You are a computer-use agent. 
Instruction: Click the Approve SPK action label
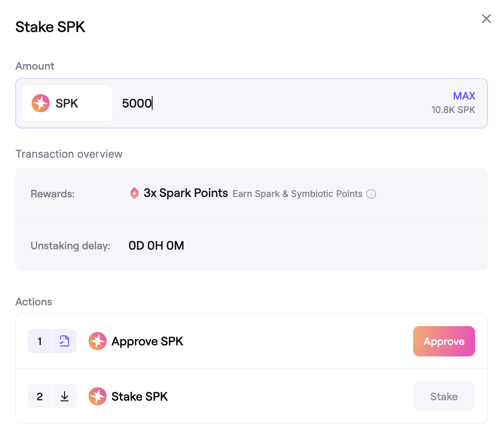pos(147,341)
